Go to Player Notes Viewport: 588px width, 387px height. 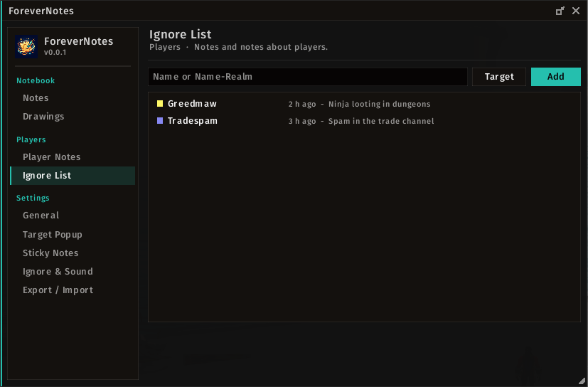click(x=52, y=157)
